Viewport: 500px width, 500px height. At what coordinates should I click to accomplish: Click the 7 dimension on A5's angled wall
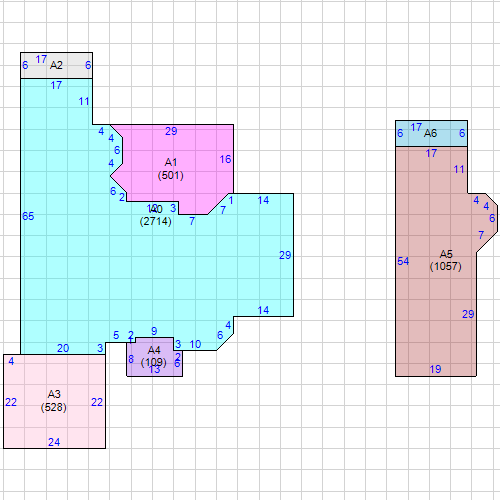point(481,235)
